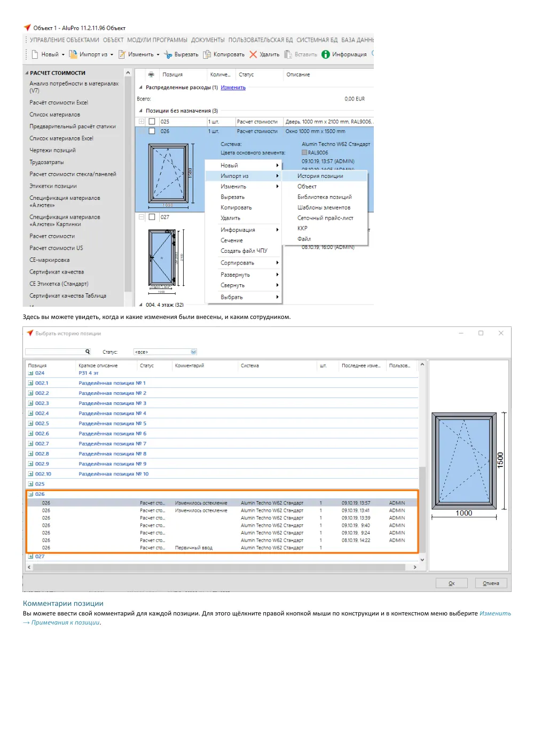Collapse Распределенные расходы group

tap(141, 88)
